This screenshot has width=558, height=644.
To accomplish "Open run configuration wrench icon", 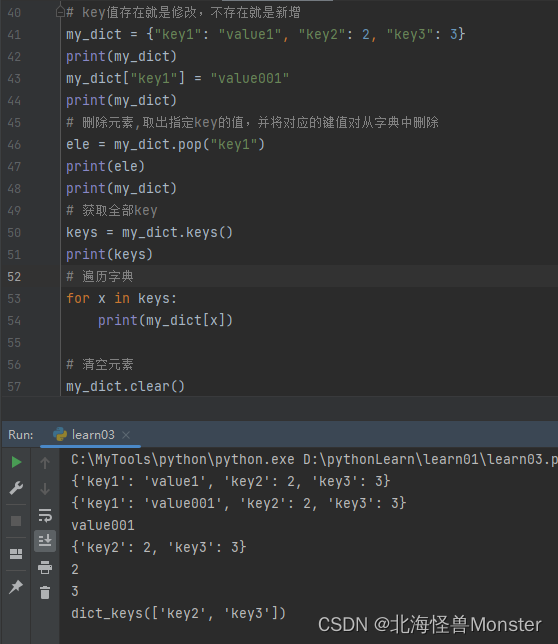I will (16, 488).
